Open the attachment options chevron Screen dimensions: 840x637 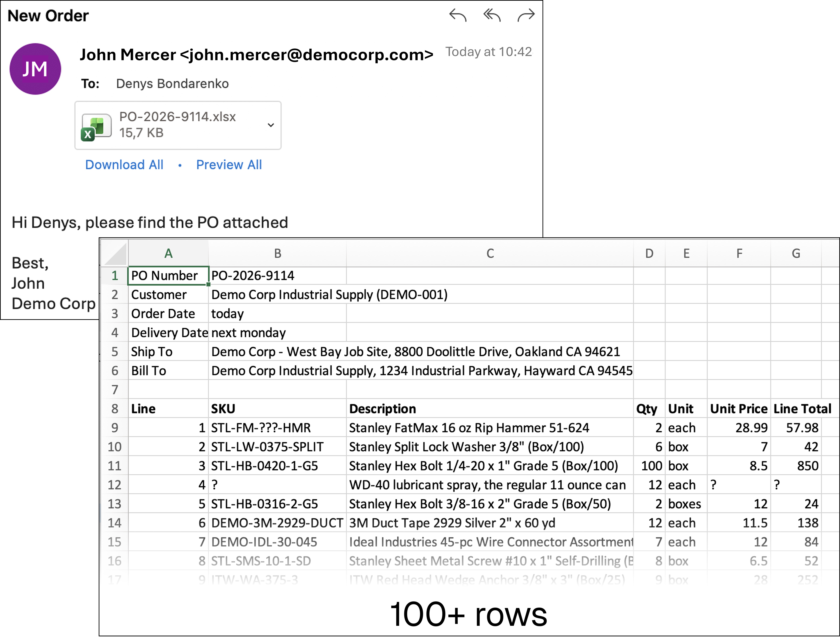click(x=271, y=125)
